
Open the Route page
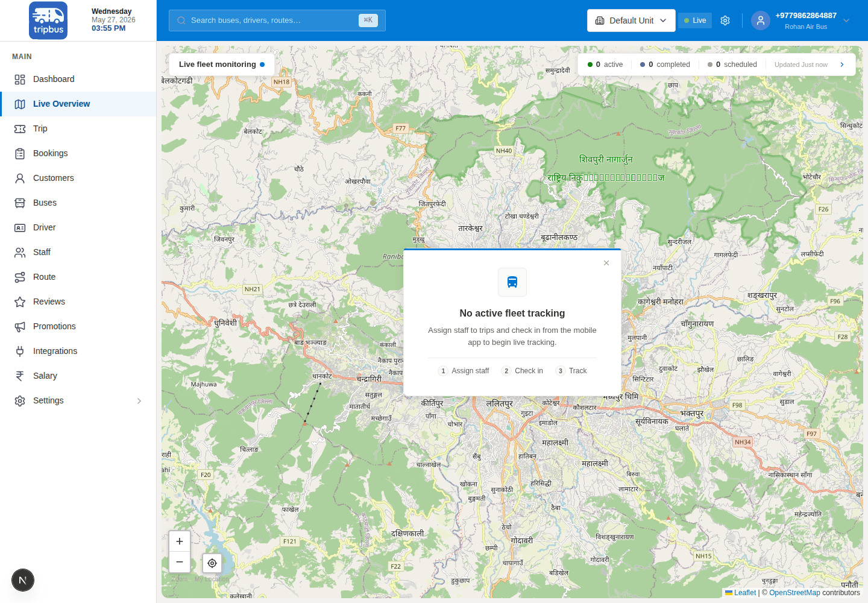[x=78, y=277]
